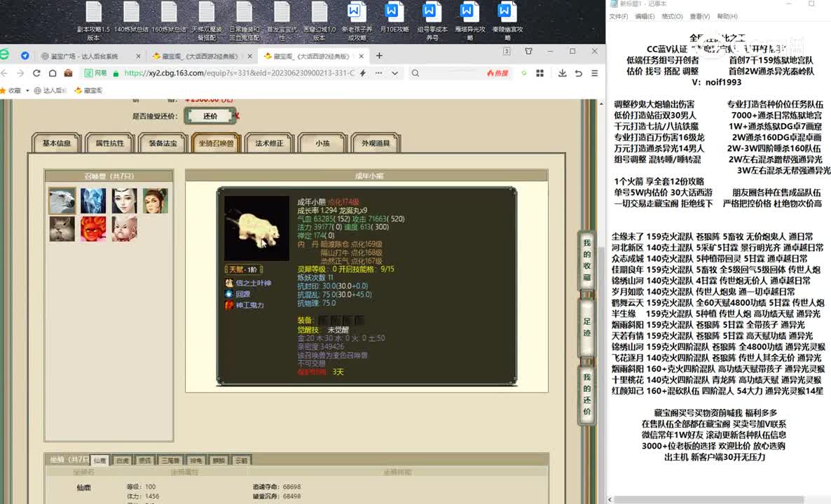Click the browser home icon
831x504 pixels.
(x=52, y=73)
